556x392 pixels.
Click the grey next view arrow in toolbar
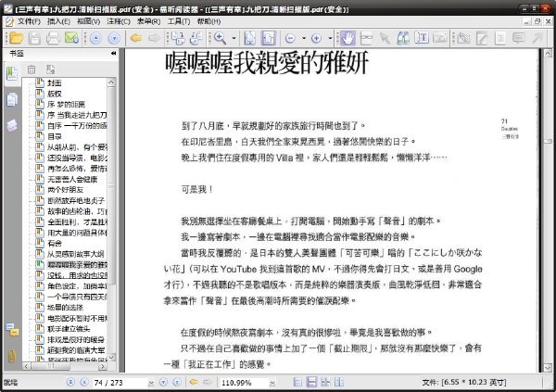pos(154,38)
